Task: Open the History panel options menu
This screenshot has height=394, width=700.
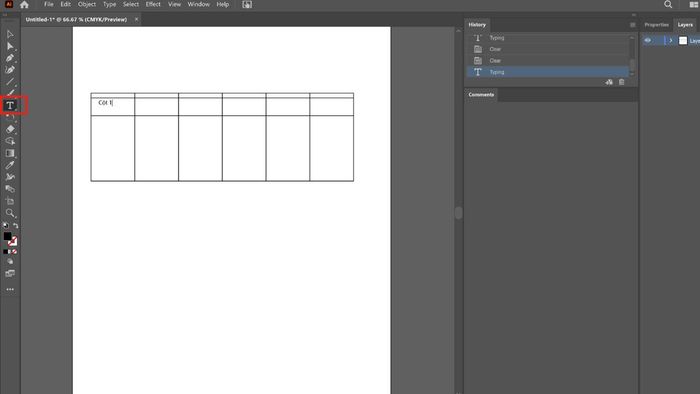Action: click(x=633, y=25)
